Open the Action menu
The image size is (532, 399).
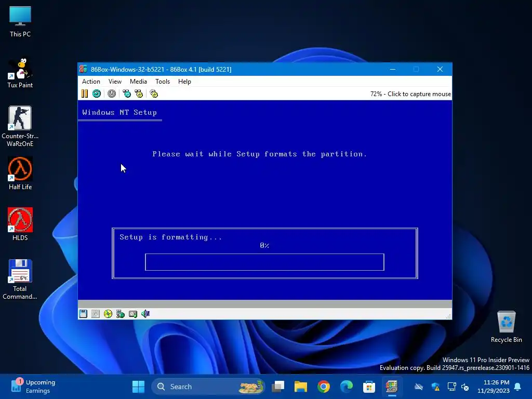click(x=91, y=82)
